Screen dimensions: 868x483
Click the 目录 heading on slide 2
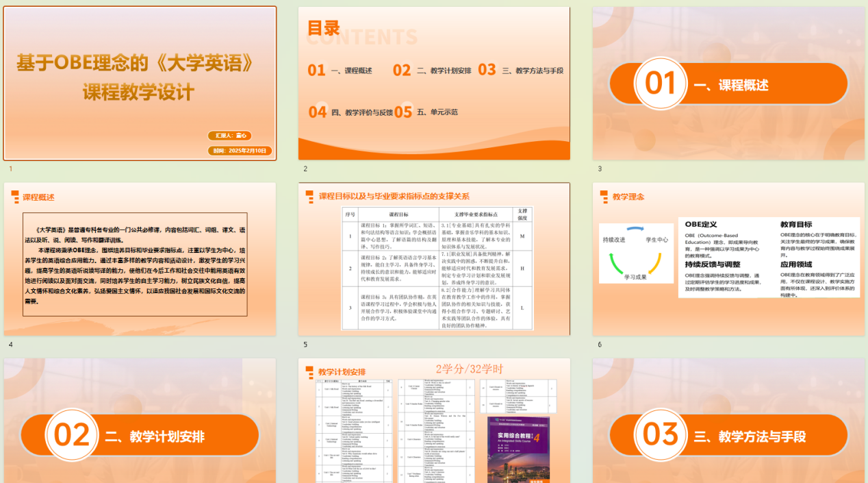click(324, 28)
